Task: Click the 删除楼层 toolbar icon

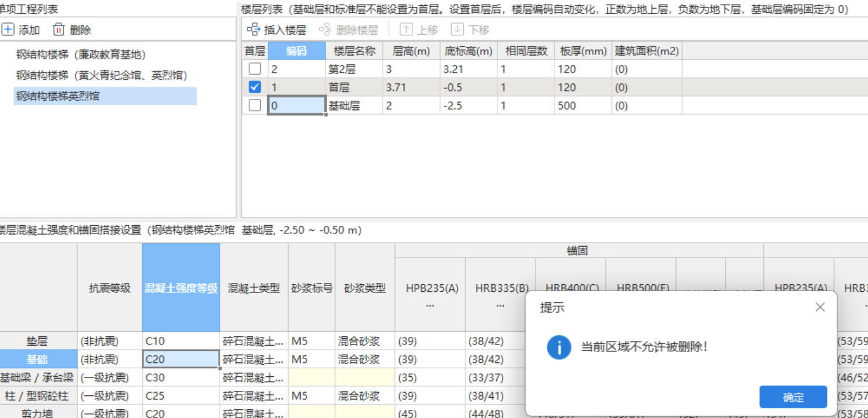Action: click(325, 30)
